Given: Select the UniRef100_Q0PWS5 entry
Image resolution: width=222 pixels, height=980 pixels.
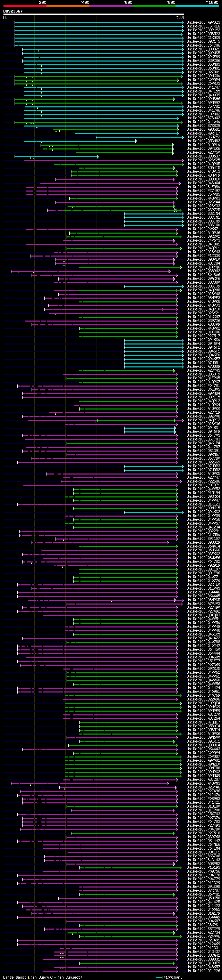Looking at the screenshot, I should [x=203, y=53].
